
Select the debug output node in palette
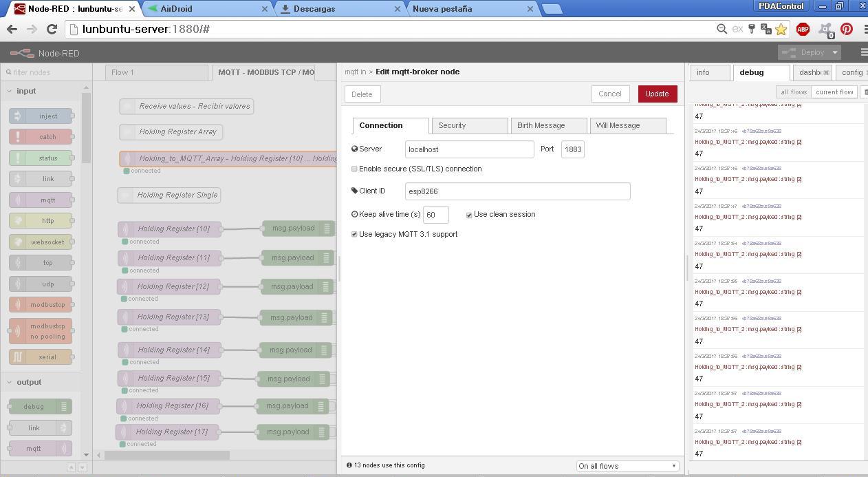tap(40, 407)
